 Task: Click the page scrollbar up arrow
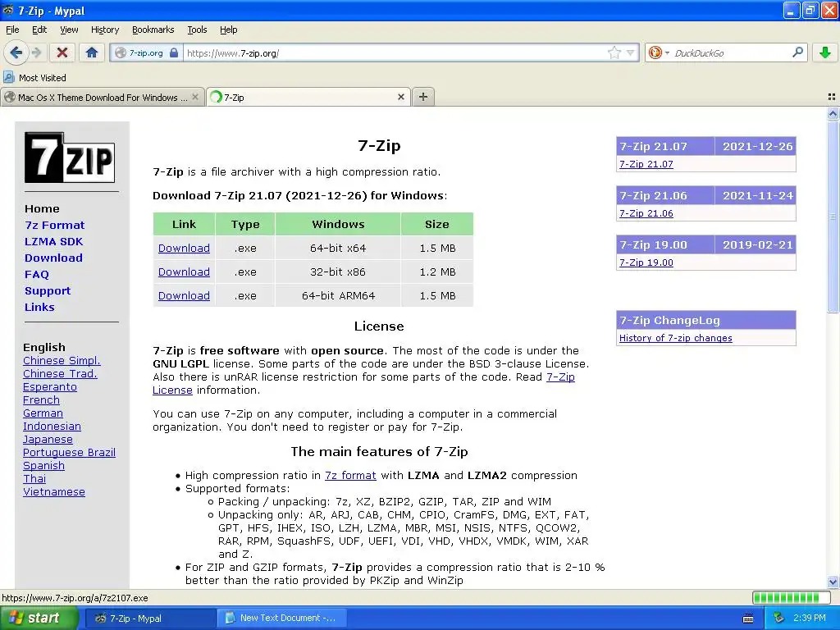click(833, 113)
